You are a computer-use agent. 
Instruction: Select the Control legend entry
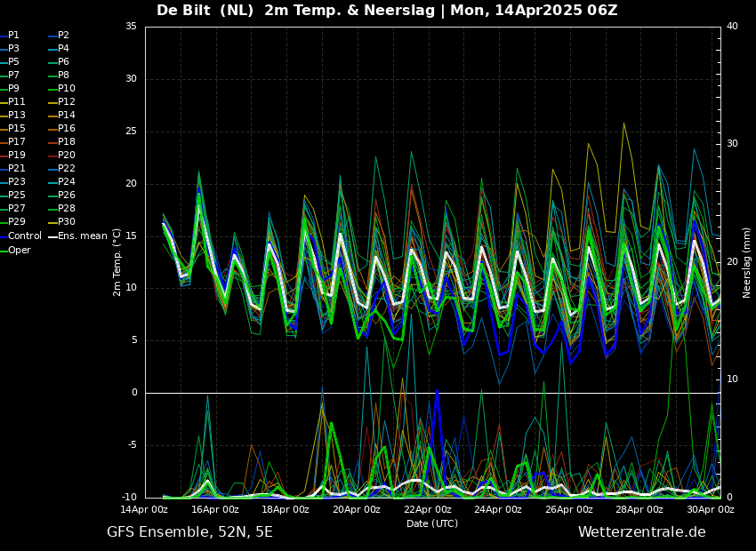(25, 236)
